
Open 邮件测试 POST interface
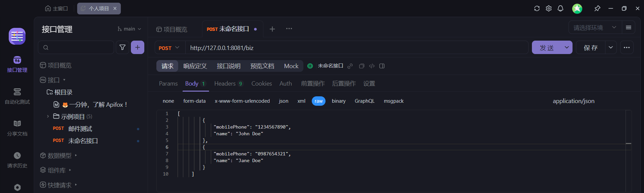[x=80, y=129]
